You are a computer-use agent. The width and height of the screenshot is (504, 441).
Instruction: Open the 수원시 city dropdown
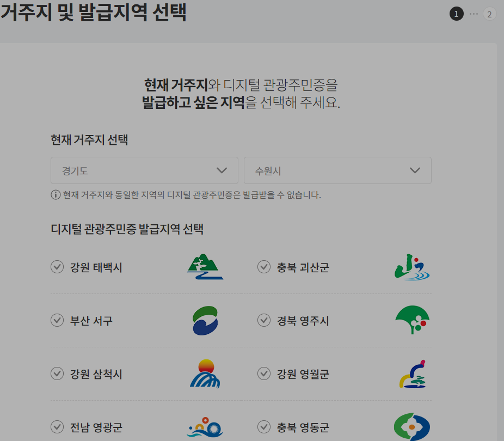pos(337,170)
